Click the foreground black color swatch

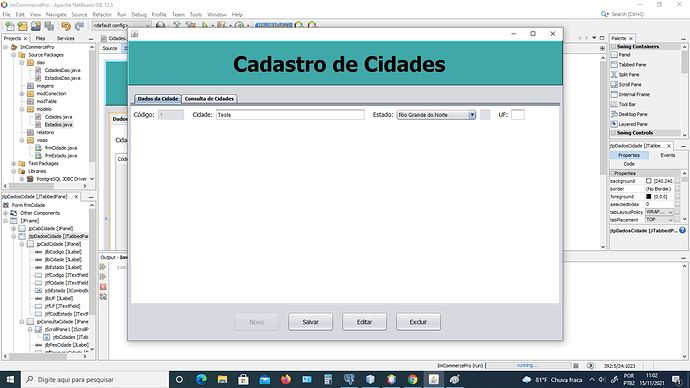coord(649,197)
